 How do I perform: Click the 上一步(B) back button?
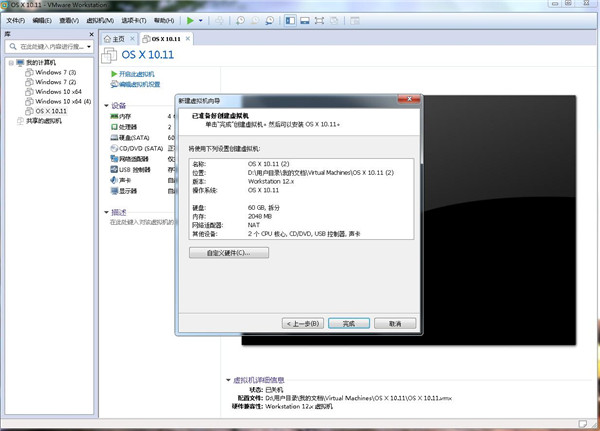303,323
